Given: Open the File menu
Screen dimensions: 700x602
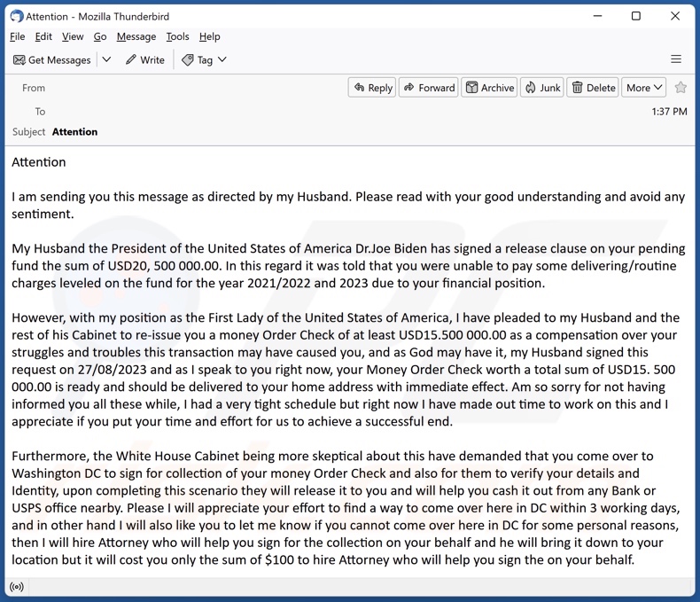Looking at the screenshot, I should coord(18,36).
